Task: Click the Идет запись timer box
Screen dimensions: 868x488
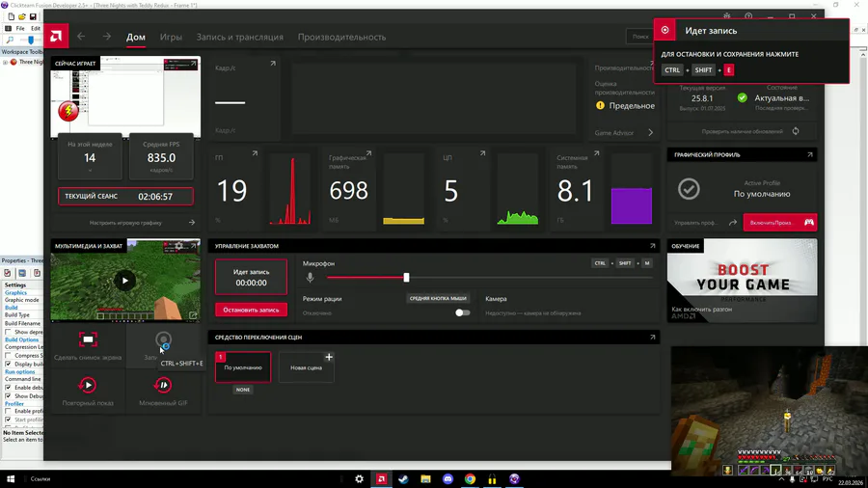Action: (x=252, y=277)
